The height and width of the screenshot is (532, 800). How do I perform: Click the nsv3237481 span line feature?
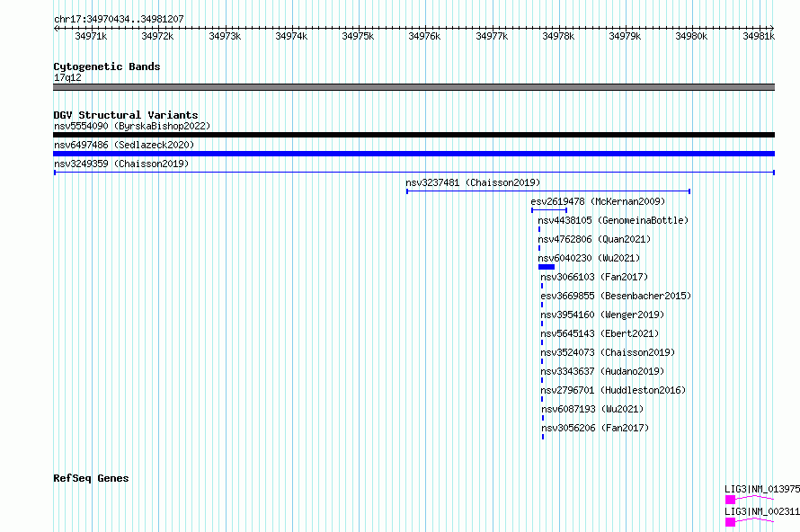[x=548, y=191]
